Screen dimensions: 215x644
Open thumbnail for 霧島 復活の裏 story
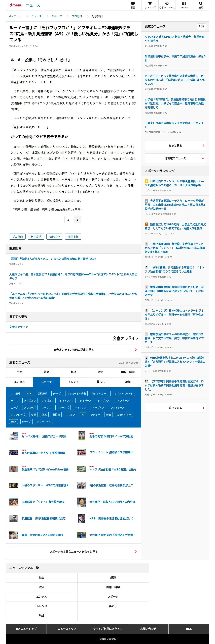pos(14,535)
